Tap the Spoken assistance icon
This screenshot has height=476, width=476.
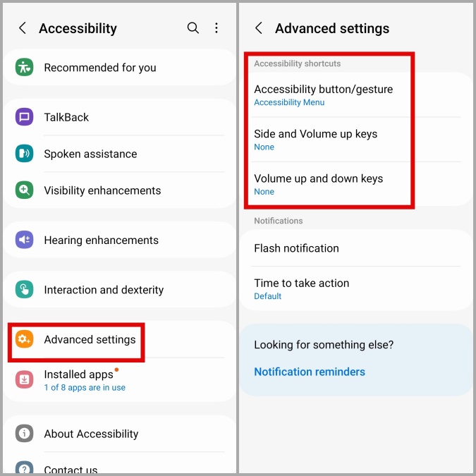[x=25, y=154]
